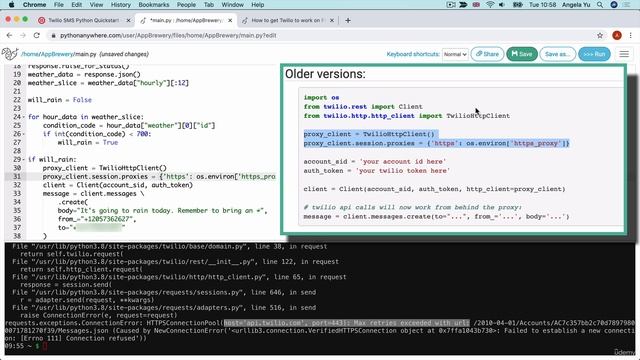This screenshot has height=360, width=640.
Task: Open Siri from the menu bar
Action: point(613,4)
